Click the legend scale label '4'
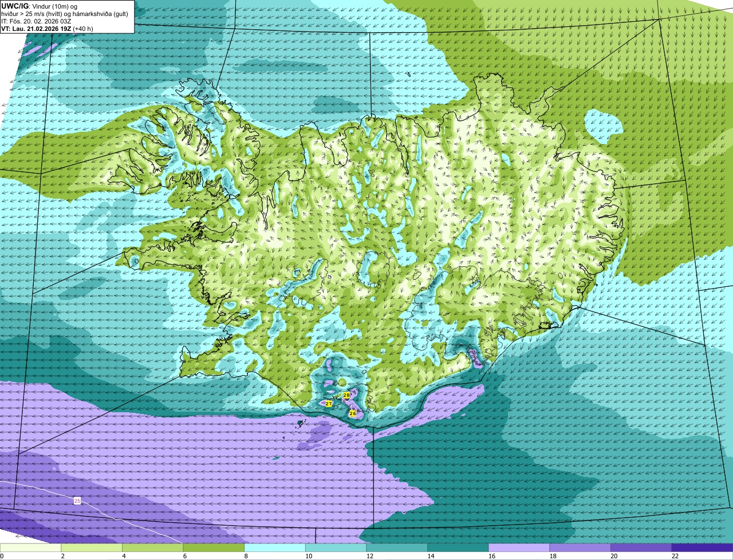The width and height of the screenshot is (733, 560). [x=124, y=556]
